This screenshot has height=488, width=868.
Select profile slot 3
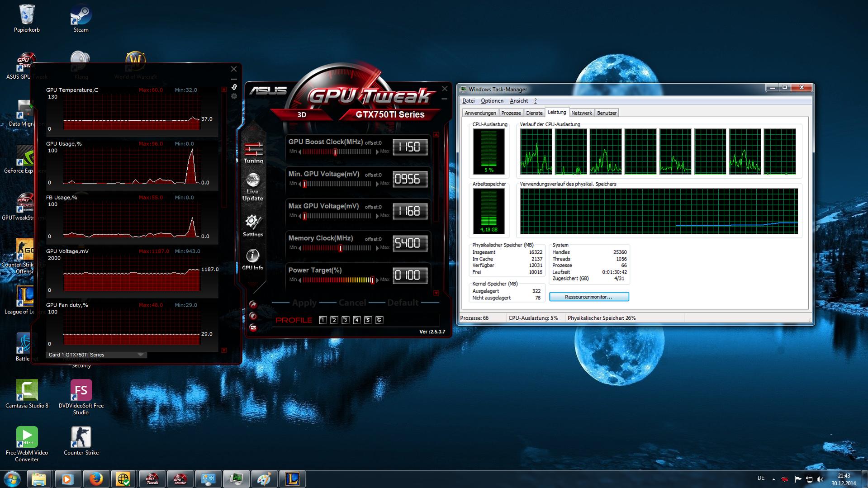click(x=345, y=320)
